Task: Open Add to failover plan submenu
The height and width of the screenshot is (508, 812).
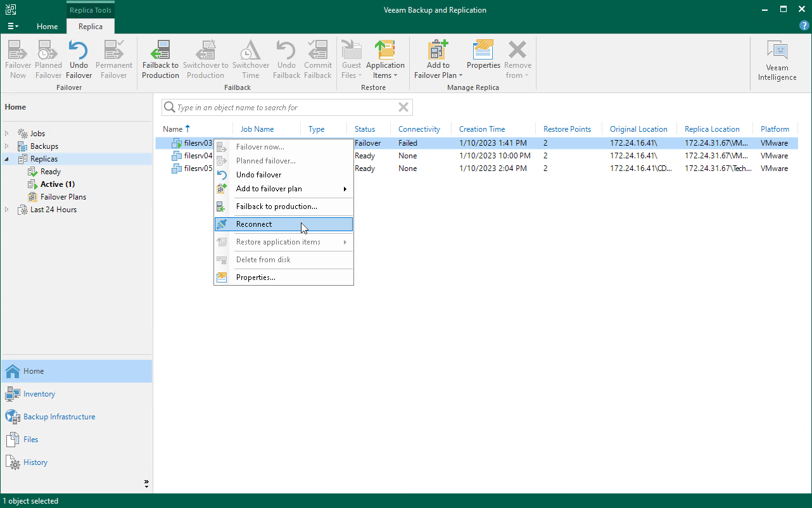Action: [x=284, y=189]
